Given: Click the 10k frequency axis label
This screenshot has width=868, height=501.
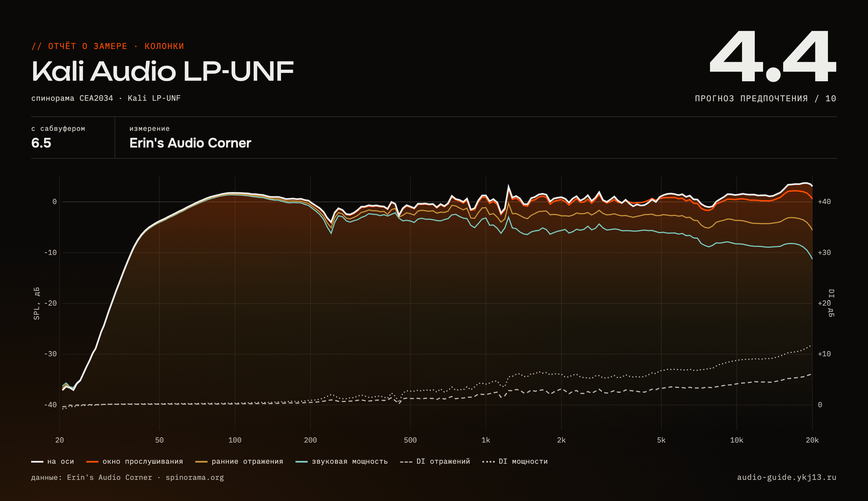Looking at the screenshot, I should 737,440.
